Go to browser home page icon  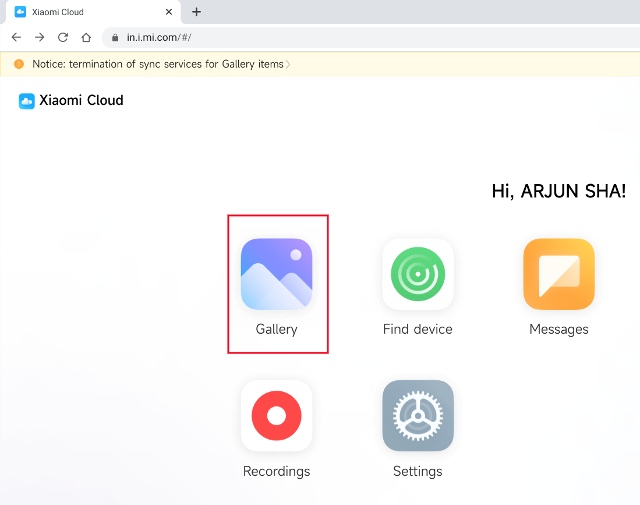pos(86,37)
